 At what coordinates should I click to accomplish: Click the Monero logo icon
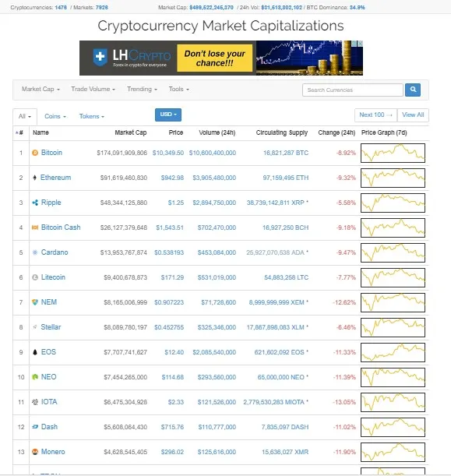pos(35,452)
